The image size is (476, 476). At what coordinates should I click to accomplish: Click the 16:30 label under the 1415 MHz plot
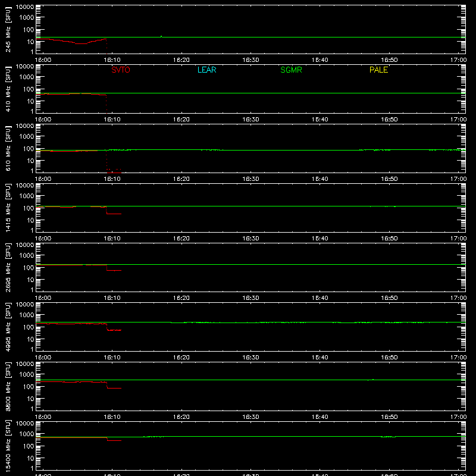coord(250,239)
